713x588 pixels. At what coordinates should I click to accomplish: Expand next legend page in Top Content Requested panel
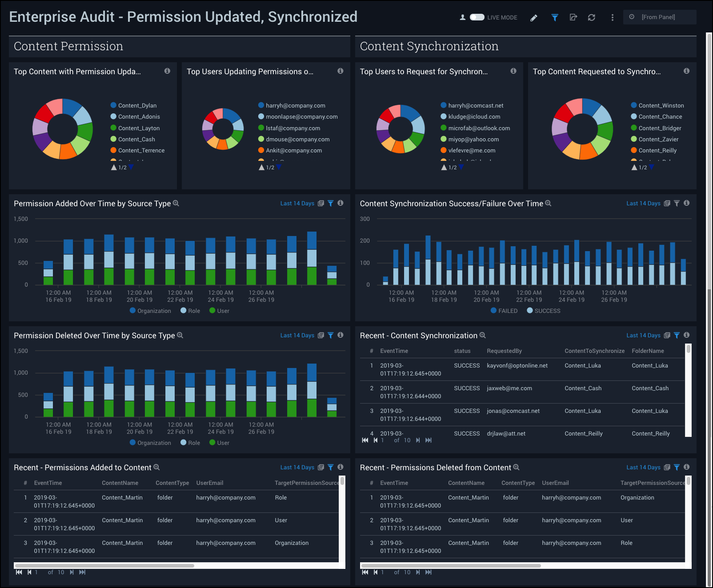click(x=651, y=168)
